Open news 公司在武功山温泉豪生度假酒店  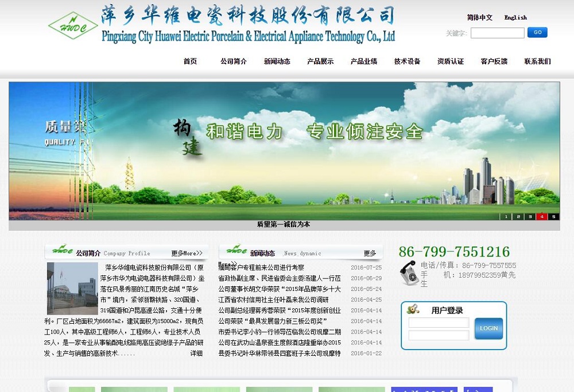[280, 343]
